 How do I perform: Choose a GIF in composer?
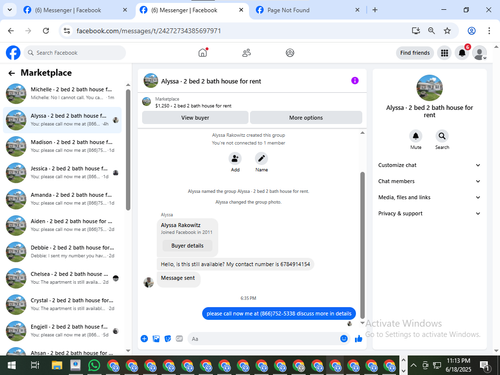(x=179, y=339)
